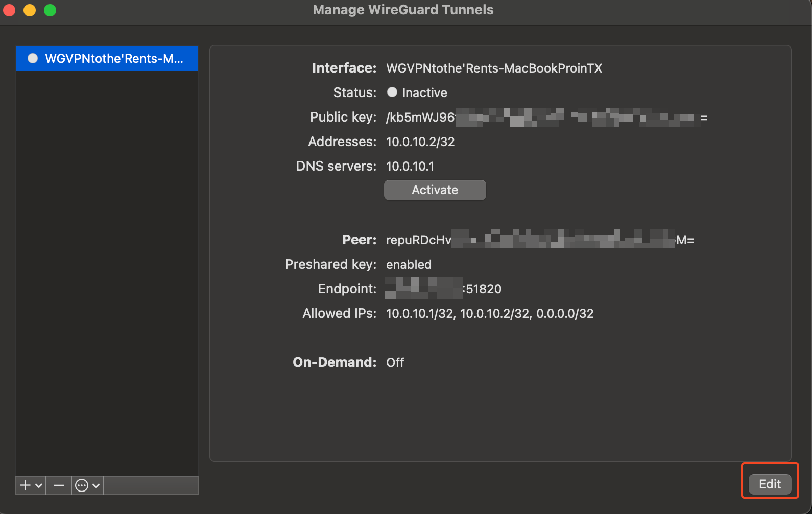Select the WGVPNtothe'Rents-M... tunnel in the list
The width and height of the screenshot is (812, 514).
coord(107,58)
